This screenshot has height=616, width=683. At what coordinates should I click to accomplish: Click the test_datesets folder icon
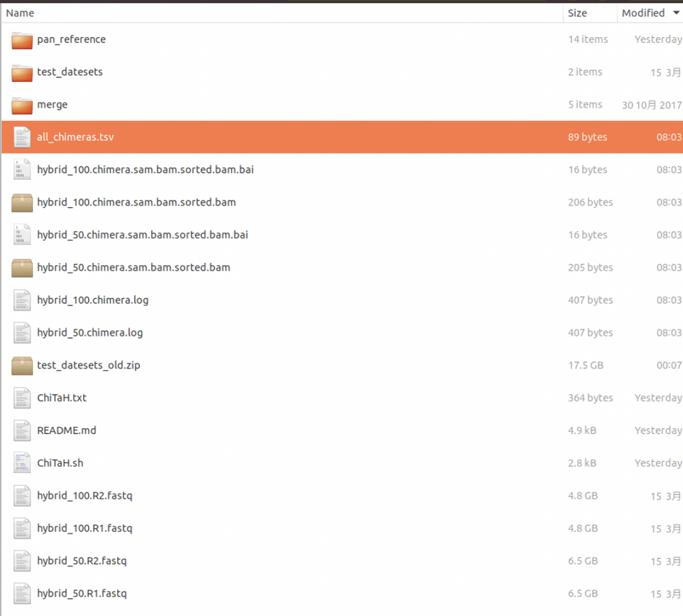pyautogui.click(x=22, y=72)
